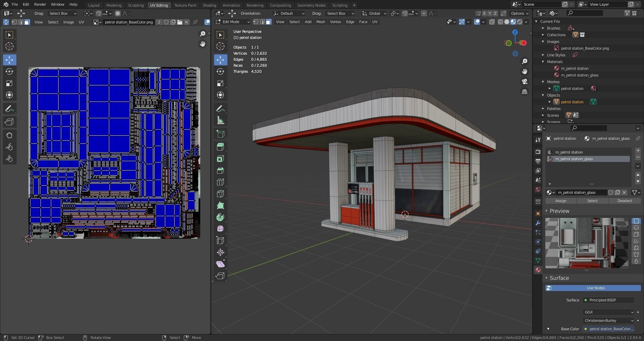Click the red X axis on navigation gizmo
The image size is (644, 341).
[x=523, y=43]
